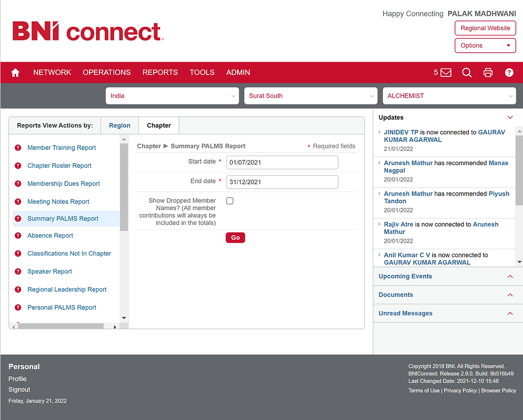Click help icon beside Member Training Report
The image size is (523, 420).
click(18, 148)
